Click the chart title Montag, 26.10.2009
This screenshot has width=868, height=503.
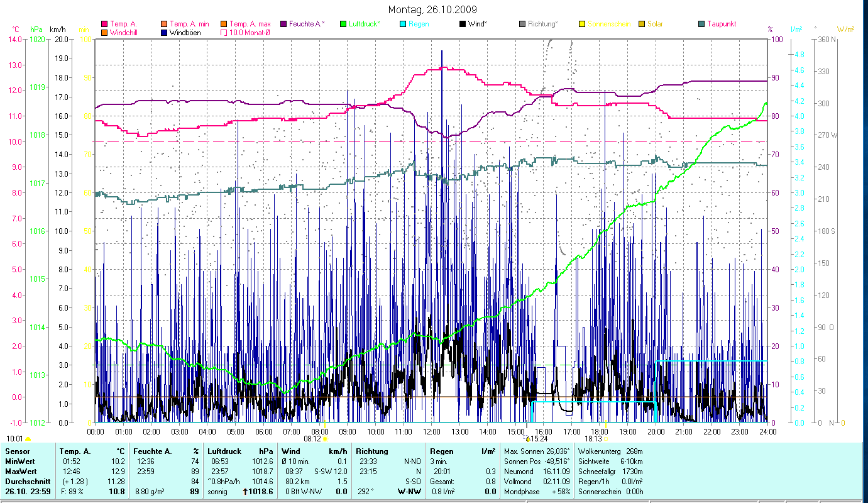tap(432, 9)
